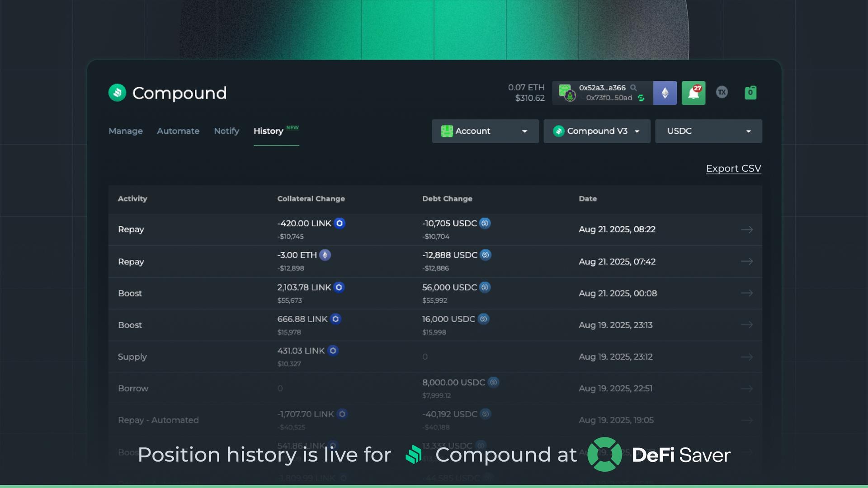868x488 pixels.
Task: Click the wallet address search magnifier icon
Action: click(634, 88)
